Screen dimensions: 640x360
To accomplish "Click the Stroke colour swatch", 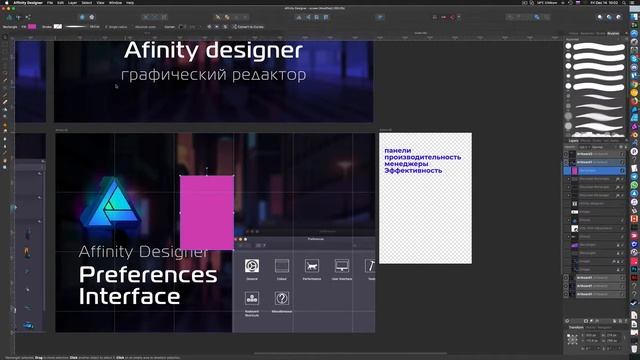I will click(58, 27).
